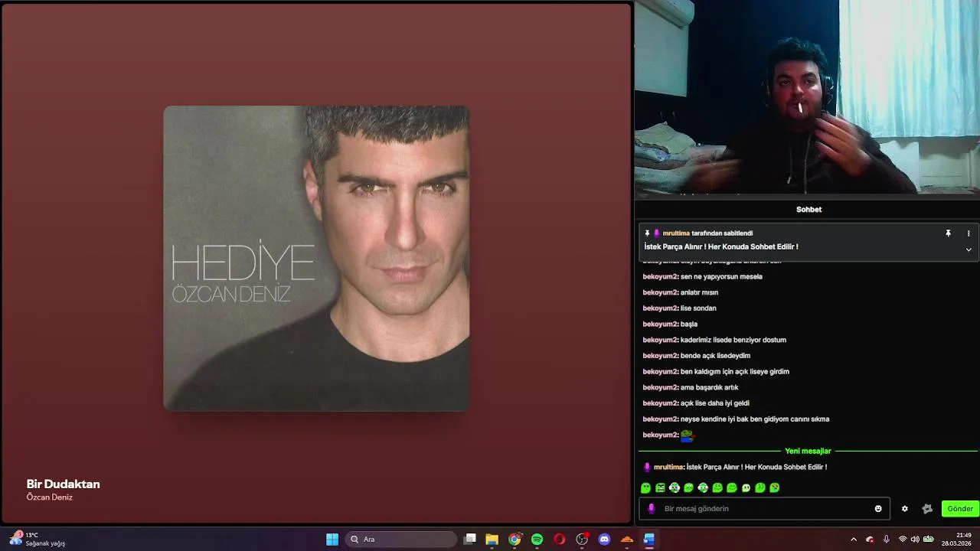
Task: Open the orange cloud app in taskbar
Action: click(627, 540)
